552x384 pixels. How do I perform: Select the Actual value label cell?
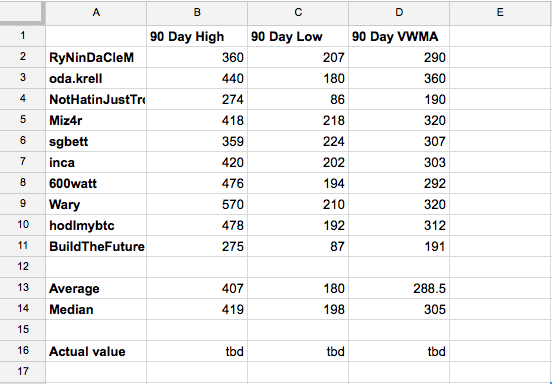[x=96, y=351]
